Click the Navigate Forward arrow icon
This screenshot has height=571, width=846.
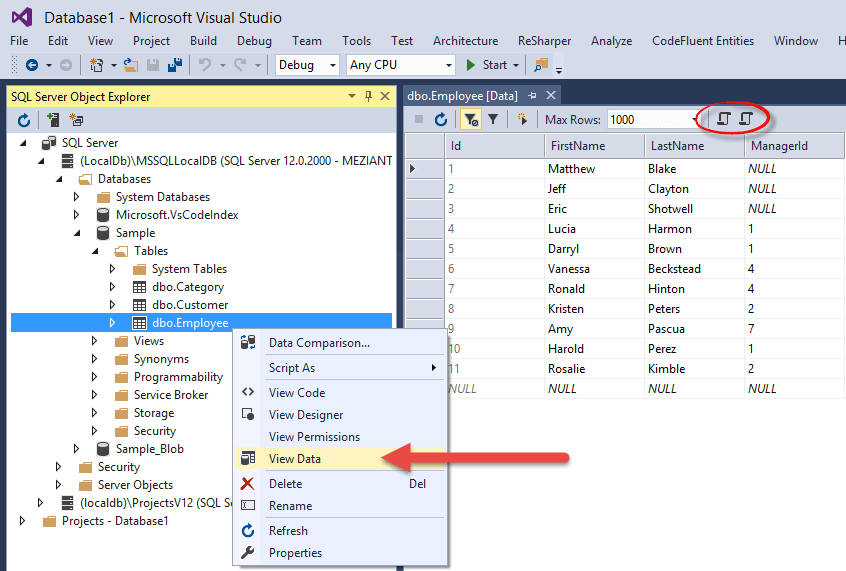[x=65, y=65]
